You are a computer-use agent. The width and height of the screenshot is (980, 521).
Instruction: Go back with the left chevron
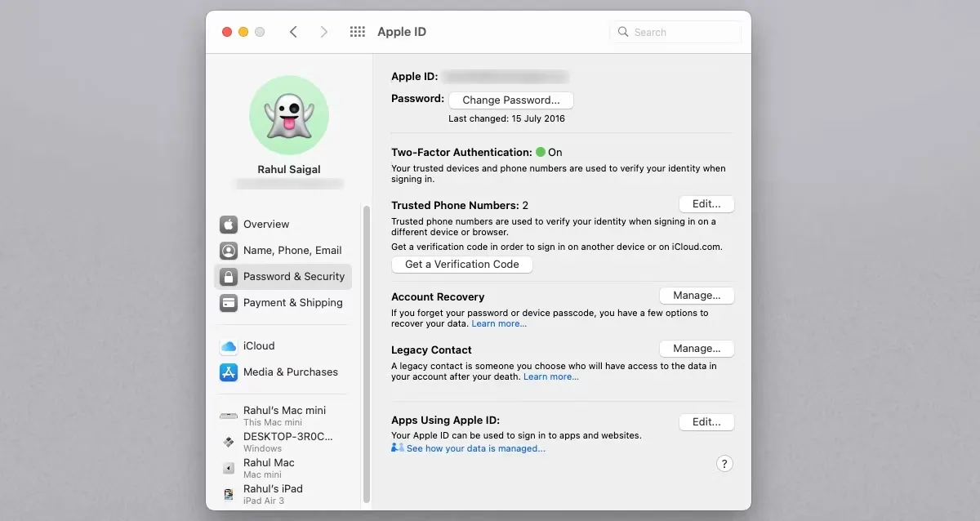click(x=293, y=32)
